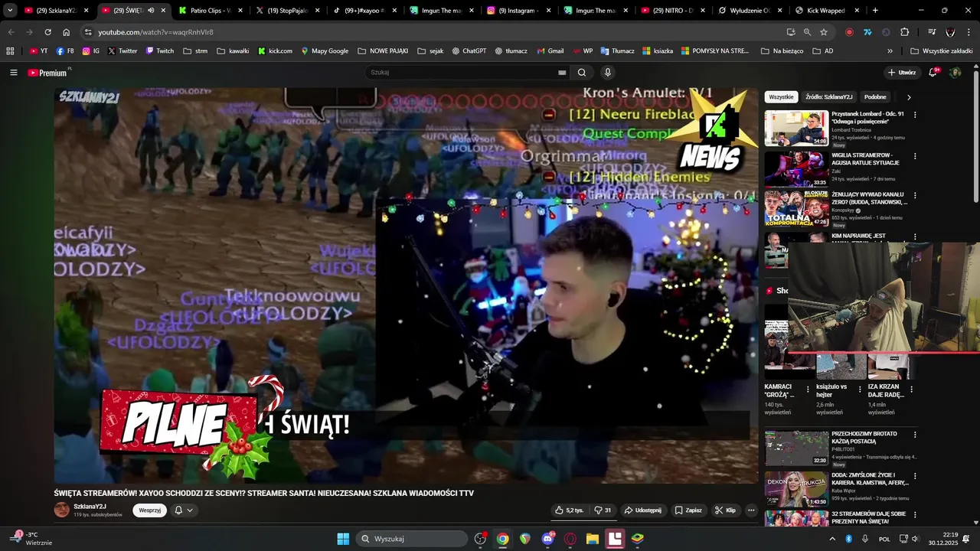Image resolution: width=980 pixels, height=551 pixels.
Task: Open File Explorer from taskbar
Action: (x=592, y=539)
